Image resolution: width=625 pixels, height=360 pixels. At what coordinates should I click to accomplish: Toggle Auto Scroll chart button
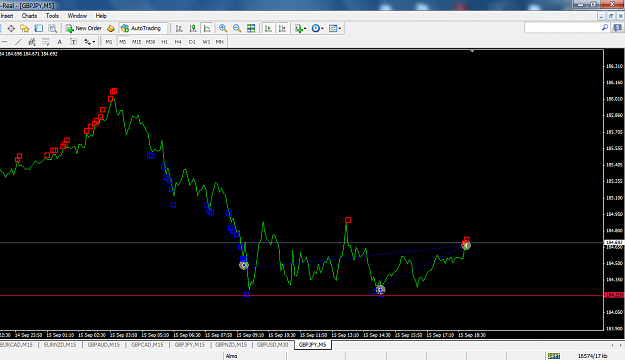268,28
